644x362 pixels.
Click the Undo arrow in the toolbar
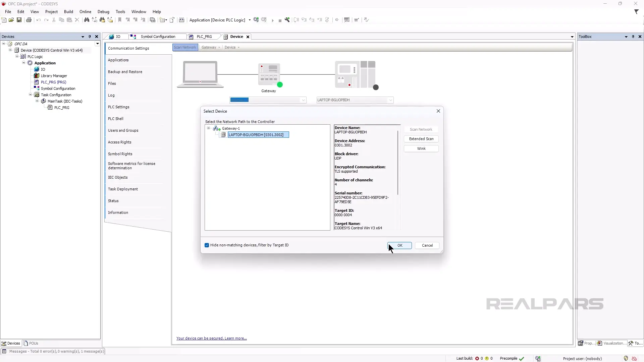[39, 20]
